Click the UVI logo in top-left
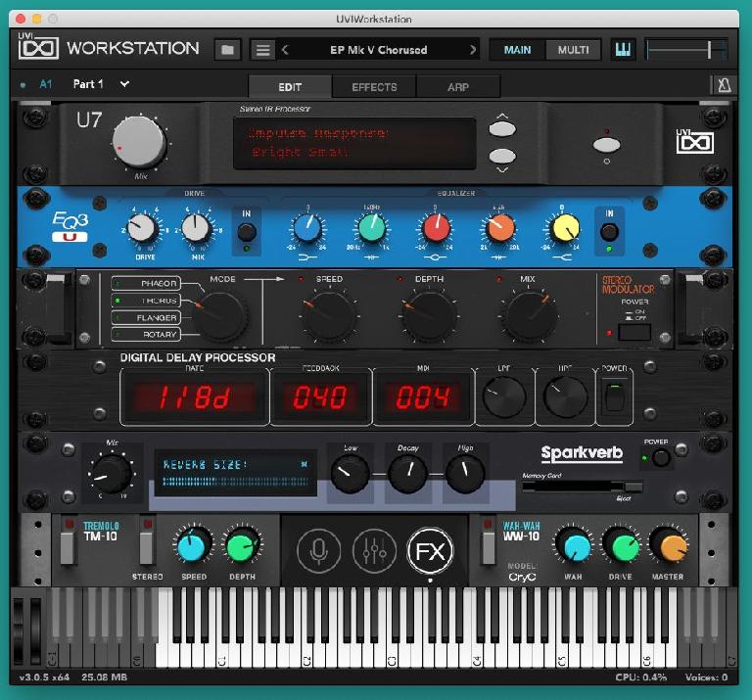 [x=38, y=47]
